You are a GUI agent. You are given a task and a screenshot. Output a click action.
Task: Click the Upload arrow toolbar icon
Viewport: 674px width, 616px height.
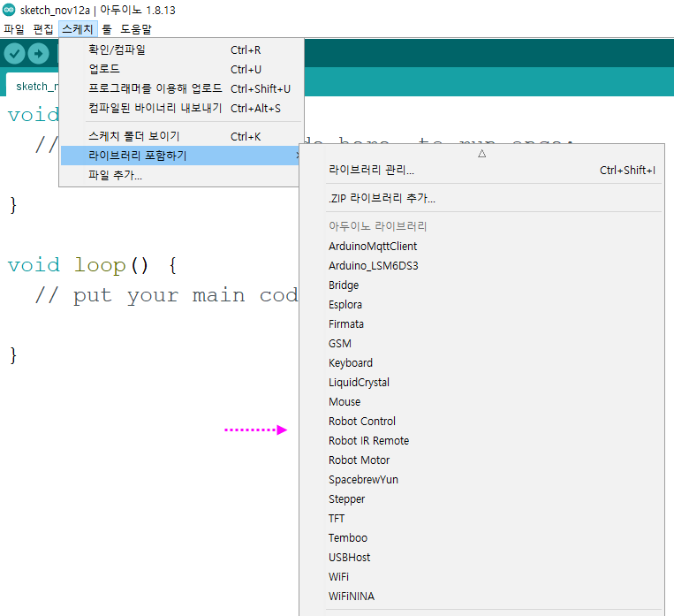tap(38, 54)
